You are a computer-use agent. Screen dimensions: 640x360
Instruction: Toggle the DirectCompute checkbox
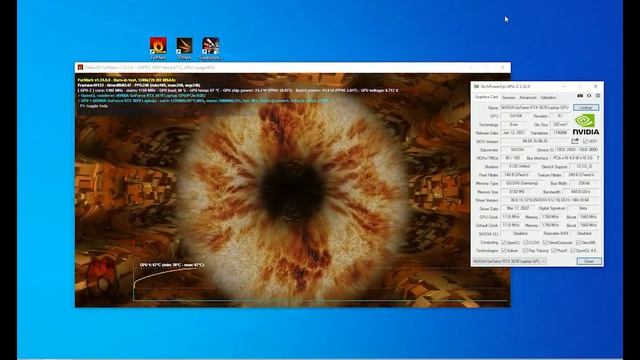tap(545, 242)
